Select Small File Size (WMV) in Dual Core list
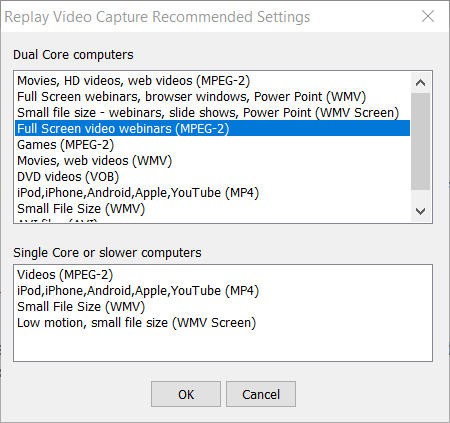450x423 pixels. point(213,209)
